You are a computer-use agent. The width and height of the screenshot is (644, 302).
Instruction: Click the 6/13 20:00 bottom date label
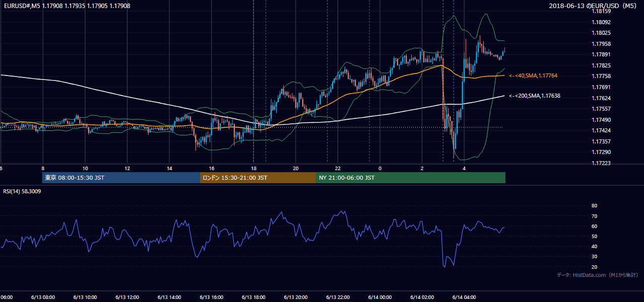pyautogui.click(x=296, y=297)
